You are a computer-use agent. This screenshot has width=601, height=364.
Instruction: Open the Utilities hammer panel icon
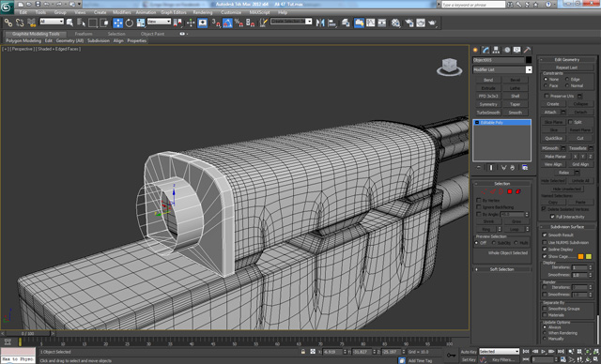528,50
